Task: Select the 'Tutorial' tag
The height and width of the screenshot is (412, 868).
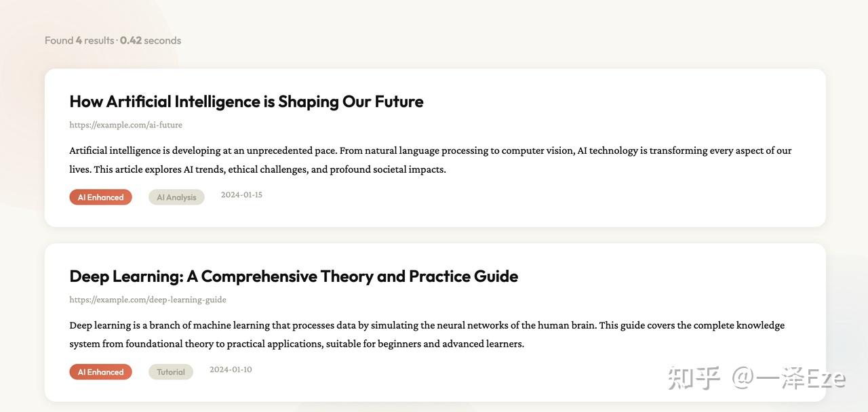Action: (x=171, y=372)
